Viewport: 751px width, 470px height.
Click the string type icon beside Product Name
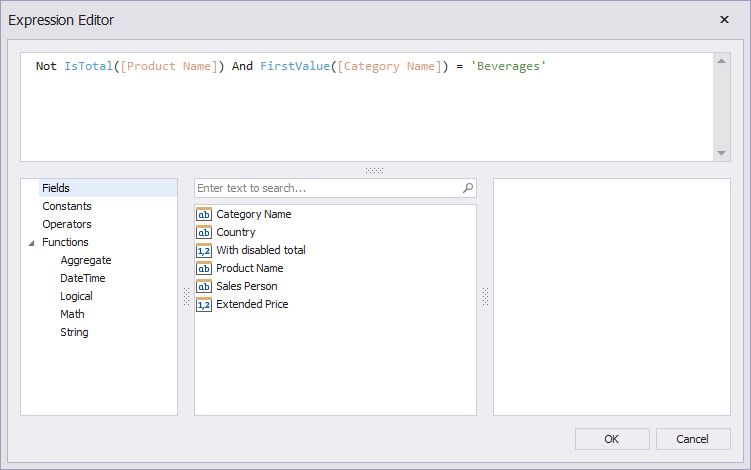pyautogui.click(x=204, y=268)
